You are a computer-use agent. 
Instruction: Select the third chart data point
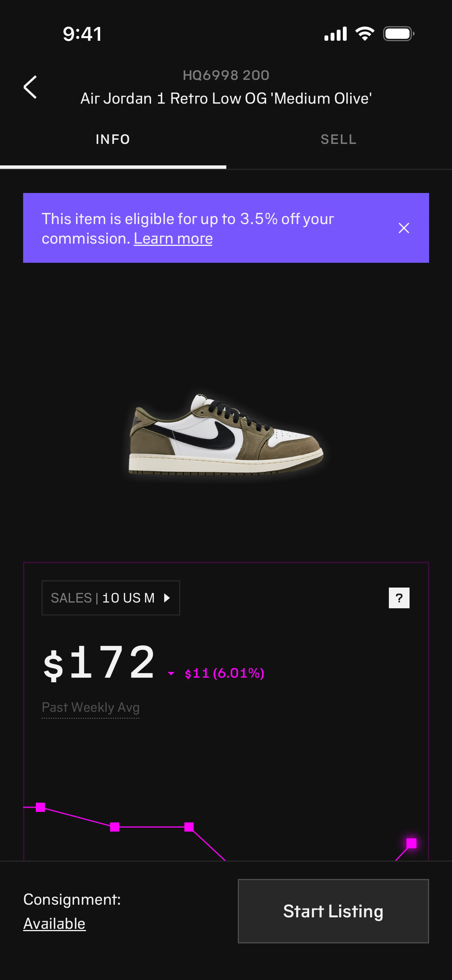coord(189,827)
